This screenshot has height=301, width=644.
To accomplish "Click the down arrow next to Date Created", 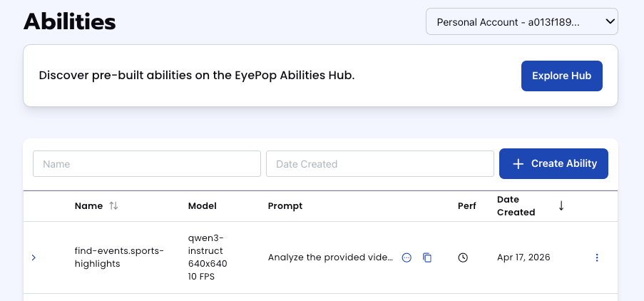I will pyautogui.click(x=561, y=206).
